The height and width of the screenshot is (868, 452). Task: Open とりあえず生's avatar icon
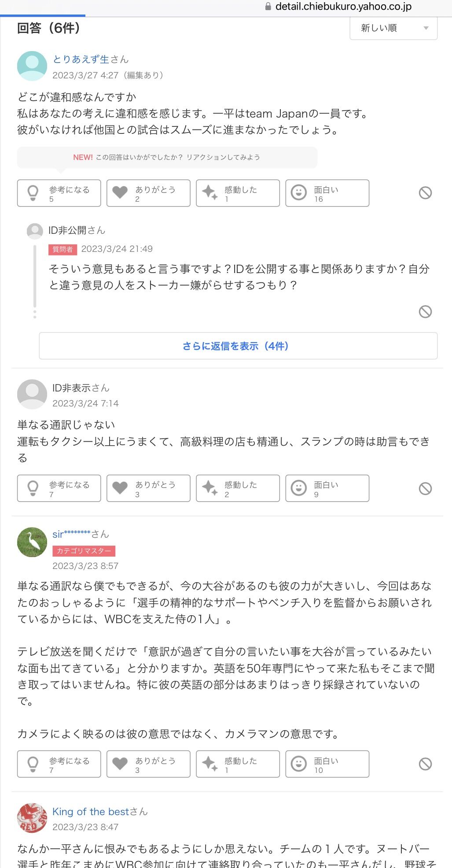(32, 66)
